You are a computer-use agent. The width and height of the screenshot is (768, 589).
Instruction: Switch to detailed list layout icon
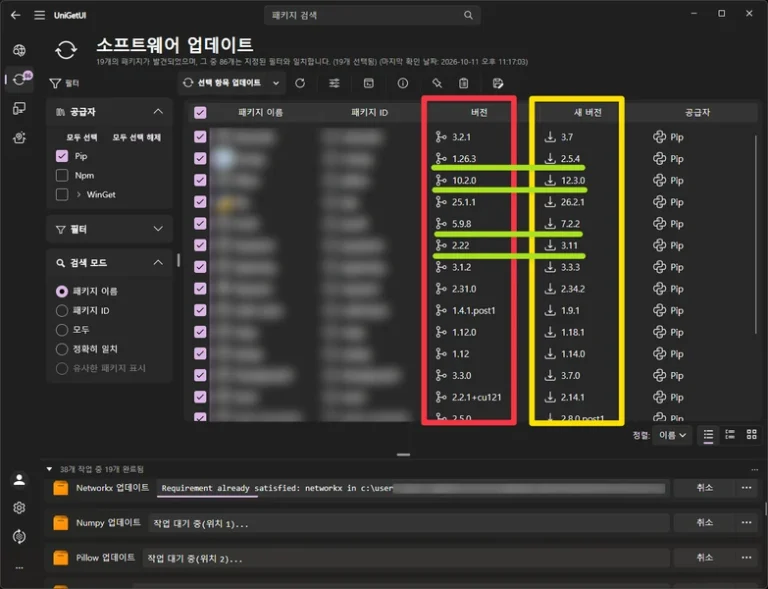coord(730,434)
